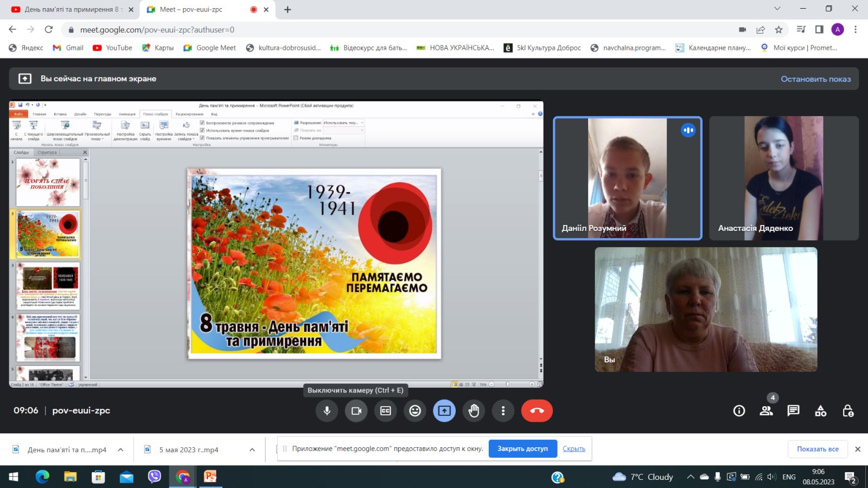Expand options for "День пам'яті та п....mp4" download

pyautogui.click(x=120, y=450)
